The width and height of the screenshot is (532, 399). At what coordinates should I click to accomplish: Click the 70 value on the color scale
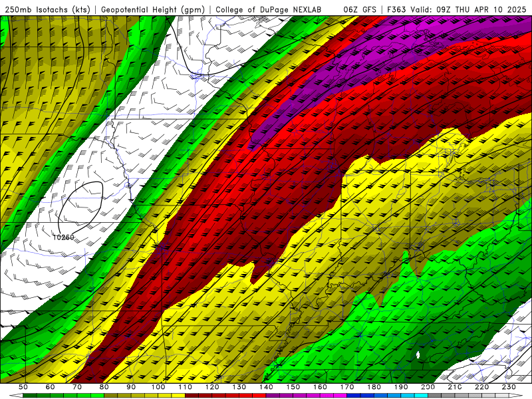coord(77,387)
